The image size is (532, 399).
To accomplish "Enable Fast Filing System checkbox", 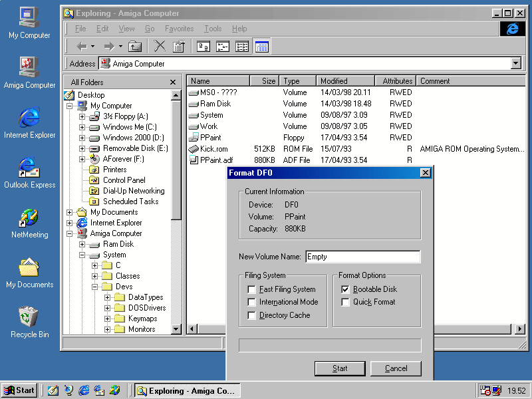I will 252,289.
